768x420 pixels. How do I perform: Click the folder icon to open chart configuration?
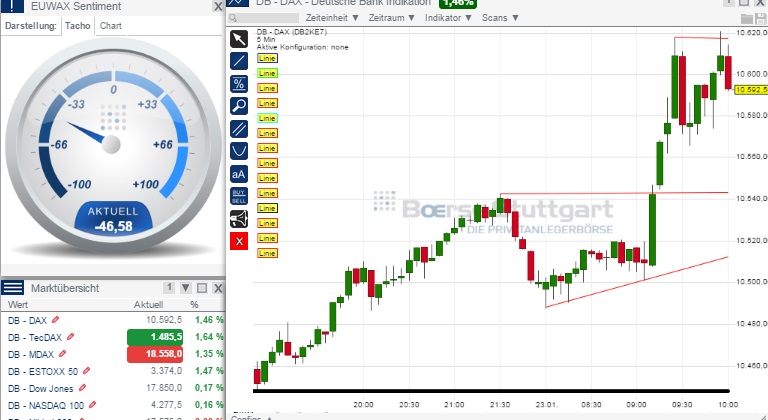pos(746,19)
